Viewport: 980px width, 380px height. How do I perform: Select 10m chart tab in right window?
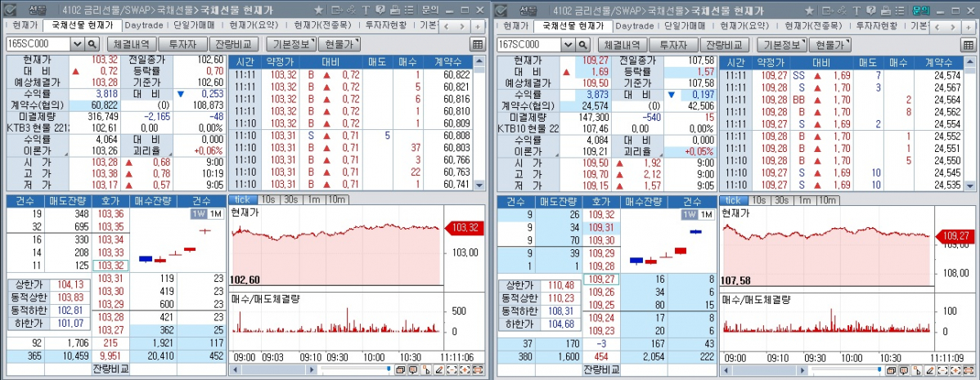pyautogui.click(x=828, y=199)
